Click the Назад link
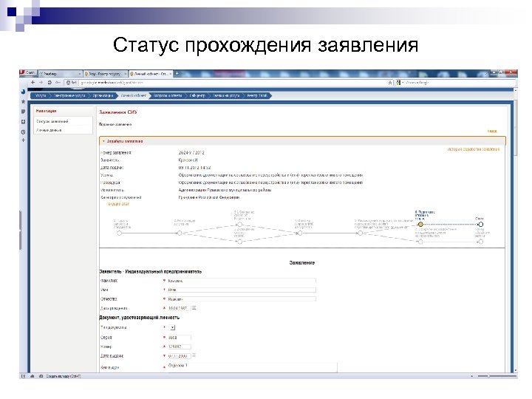Screen dimensions: 532x399 [x=492, y=131]
